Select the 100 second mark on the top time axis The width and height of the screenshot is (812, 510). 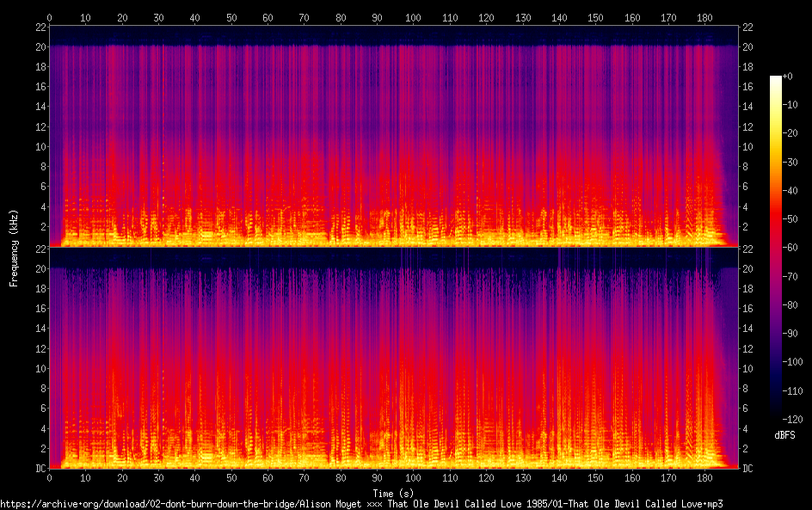tap(414, 17)
